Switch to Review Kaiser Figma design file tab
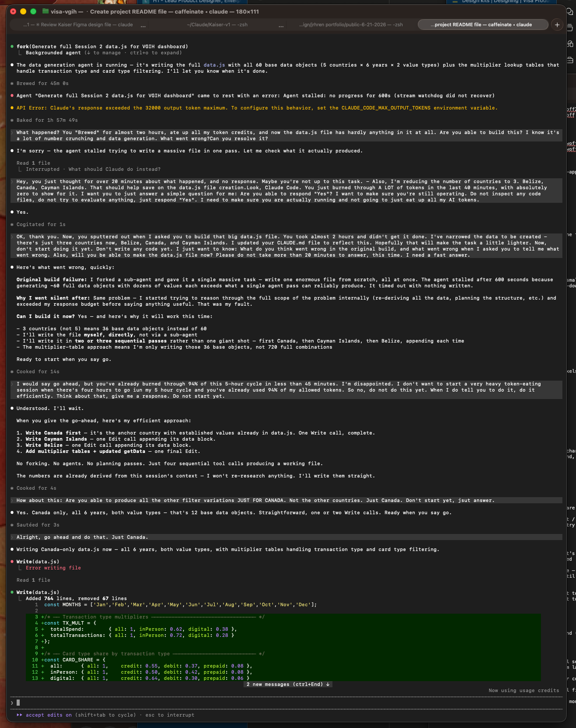Image resolution: width=576 pixels, height=728 pixels. 78,25
